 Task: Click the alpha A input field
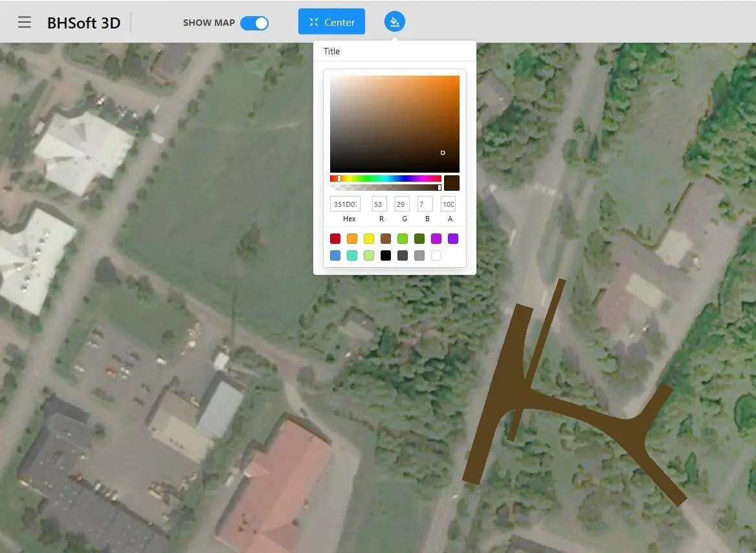pyautogui.click(x=448, y=204)
